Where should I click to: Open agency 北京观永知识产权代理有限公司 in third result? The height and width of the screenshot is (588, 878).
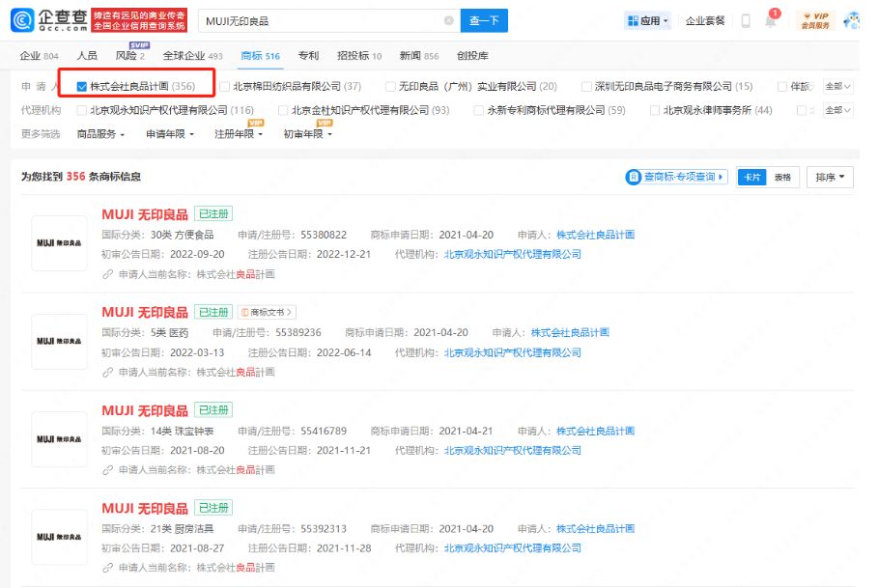tap(512, 450)
